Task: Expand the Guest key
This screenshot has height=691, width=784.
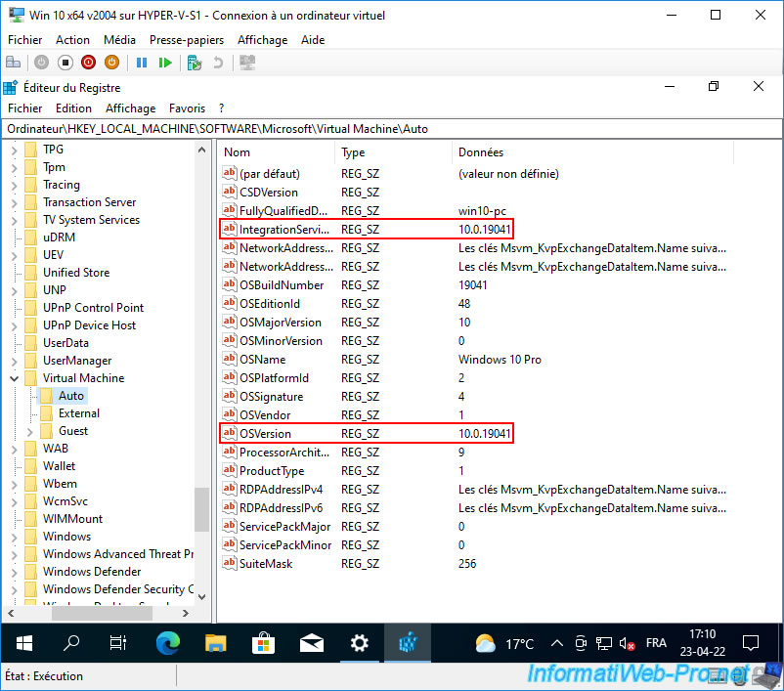Action: coord(29,431)
